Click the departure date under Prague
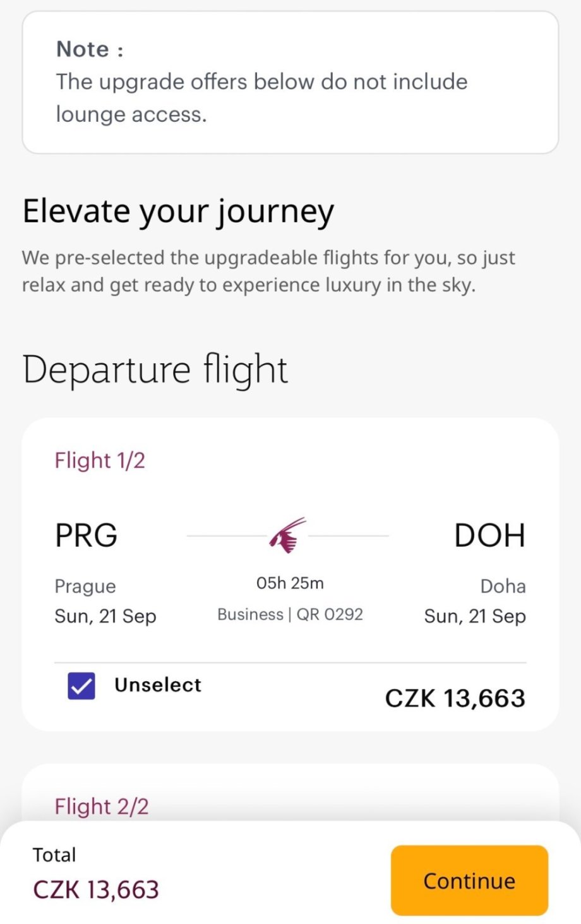 105,616
